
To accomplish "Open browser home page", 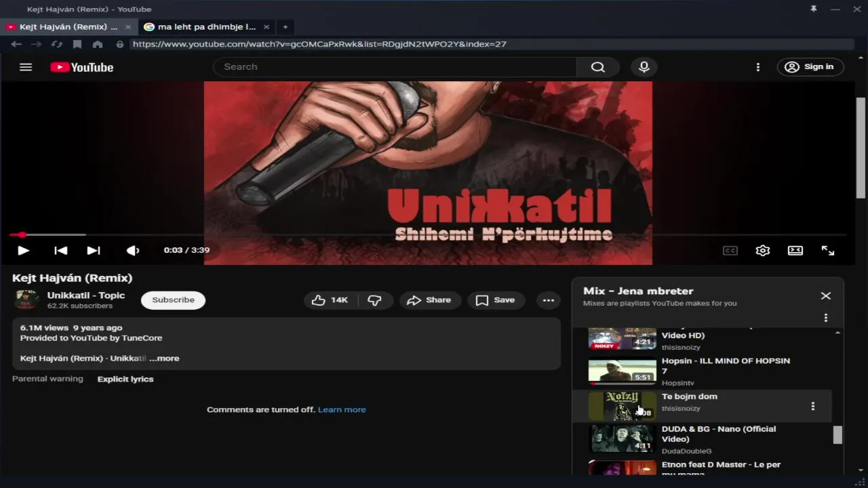I will pos(98,44).
